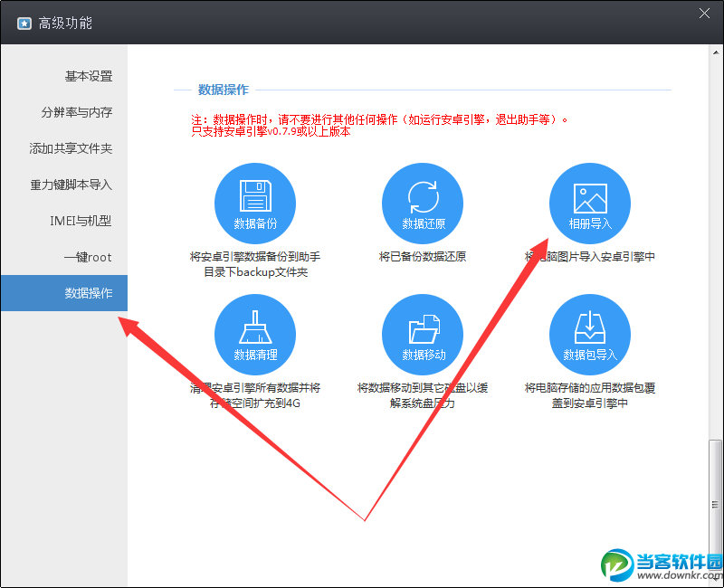Screen dimensions: 724x588
Task: Click the red 注：数据操作时 warning text
Action: [x=379, y=126]
